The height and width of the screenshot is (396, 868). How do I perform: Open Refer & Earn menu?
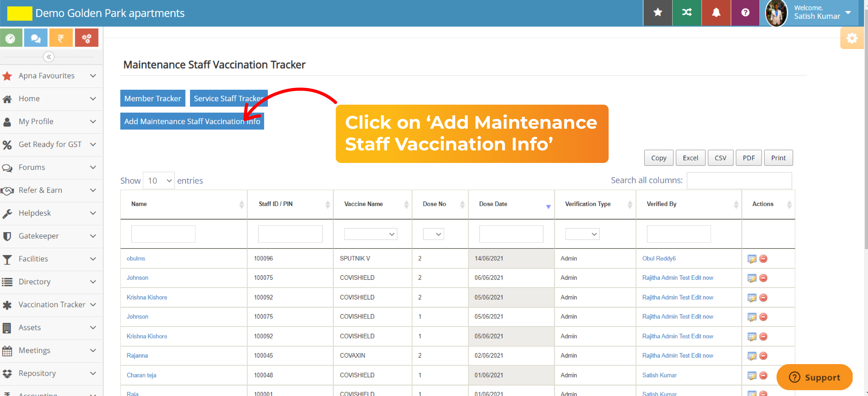(51, 190)
